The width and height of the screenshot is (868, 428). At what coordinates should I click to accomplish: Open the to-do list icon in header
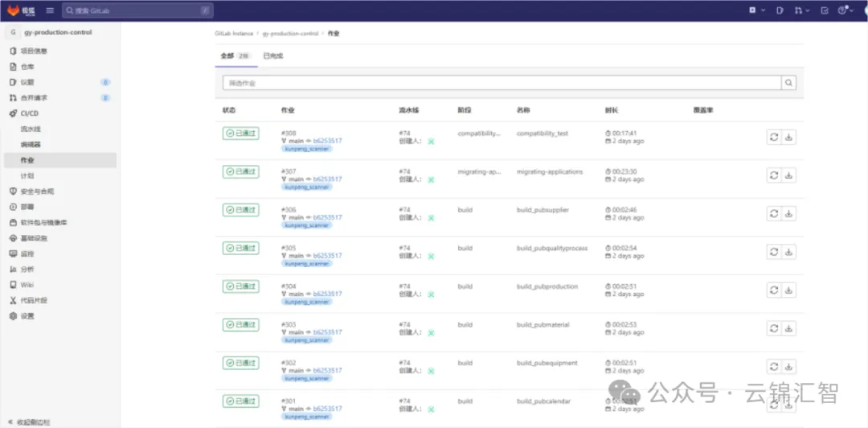coord(825,10)
